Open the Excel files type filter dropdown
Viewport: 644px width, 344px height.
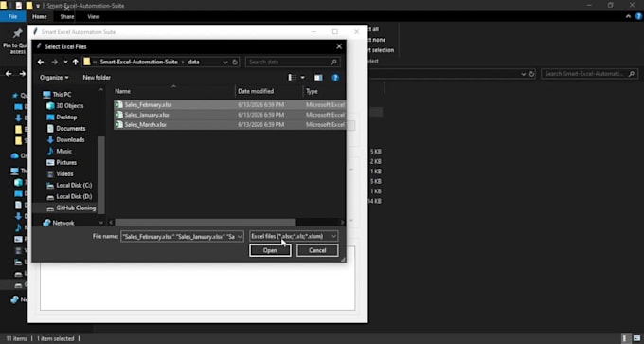click(294, 236)
